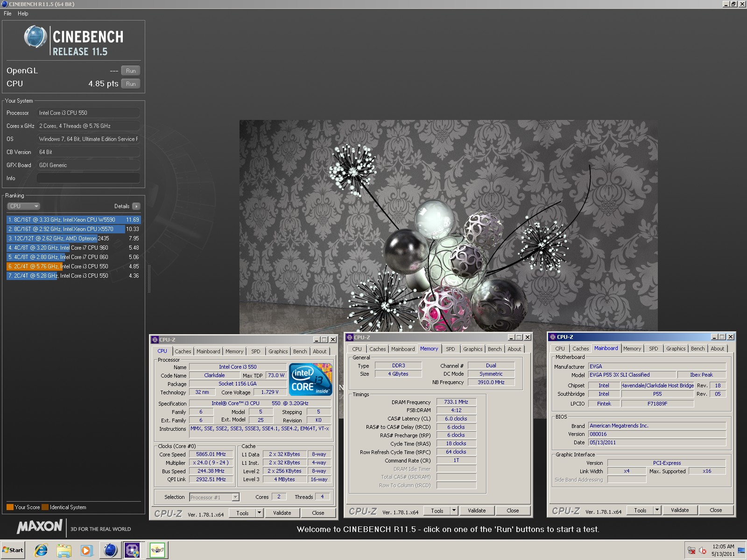Click Validate in Memory-tab CPU-Z window
Viewport: 747px width, 560px height.
pos(477,511)
